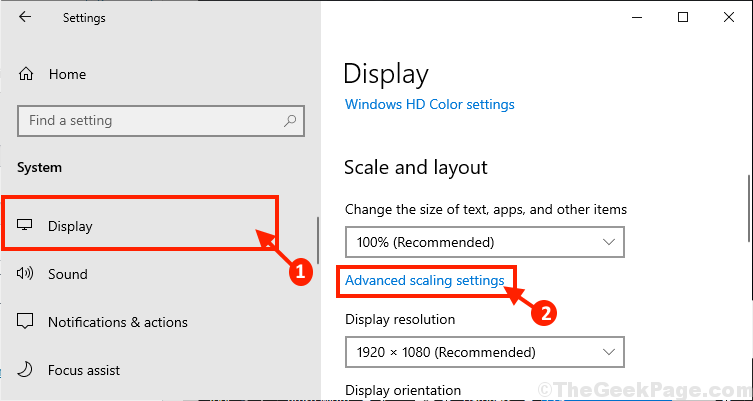Image resolution: width=753 pixels, height=401 pixels.
Task: Open the Display resolution dropdown
Action: pos(485,352)
